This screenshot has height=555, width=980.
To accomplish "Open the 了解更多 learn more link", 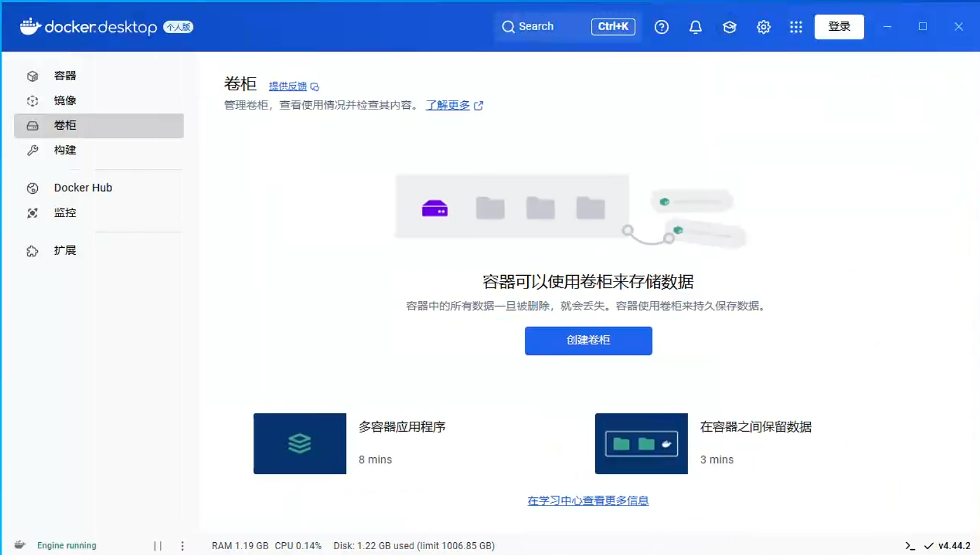I will click(448, 105).
